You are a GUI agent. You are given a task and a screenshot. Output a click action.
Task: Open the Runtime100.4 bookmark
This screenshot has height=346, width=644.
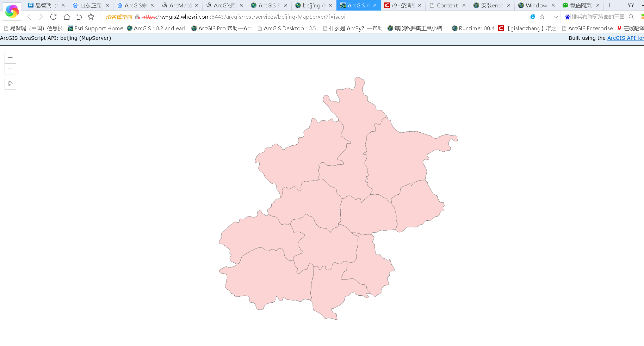point(473,29)
